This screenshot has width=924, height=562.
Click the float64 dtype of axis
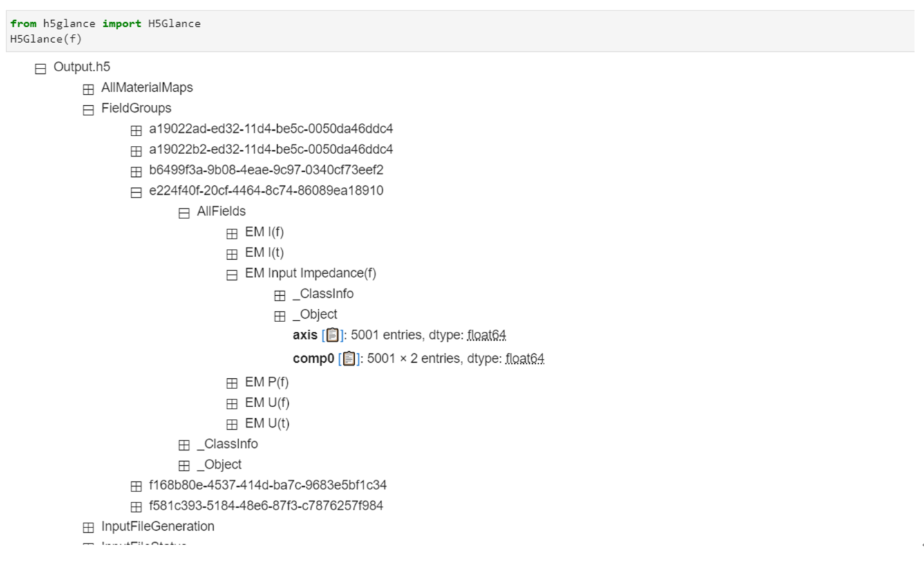click(x=487, y=335)
